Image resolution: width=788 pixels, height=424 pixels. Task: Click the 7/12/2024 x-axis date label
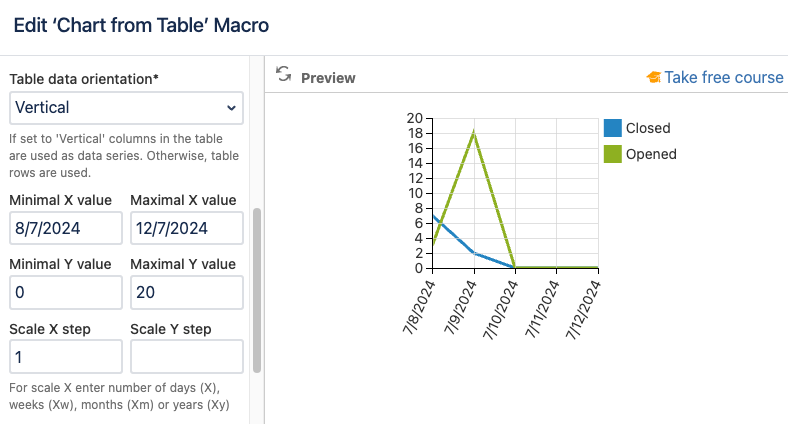[587, 308]
